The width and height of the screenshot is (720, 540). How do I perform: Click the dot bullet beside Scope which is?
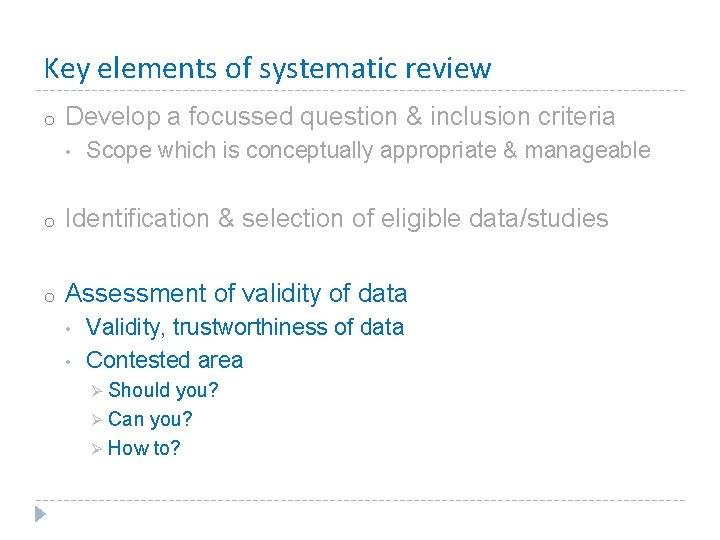tap(68, 152)
